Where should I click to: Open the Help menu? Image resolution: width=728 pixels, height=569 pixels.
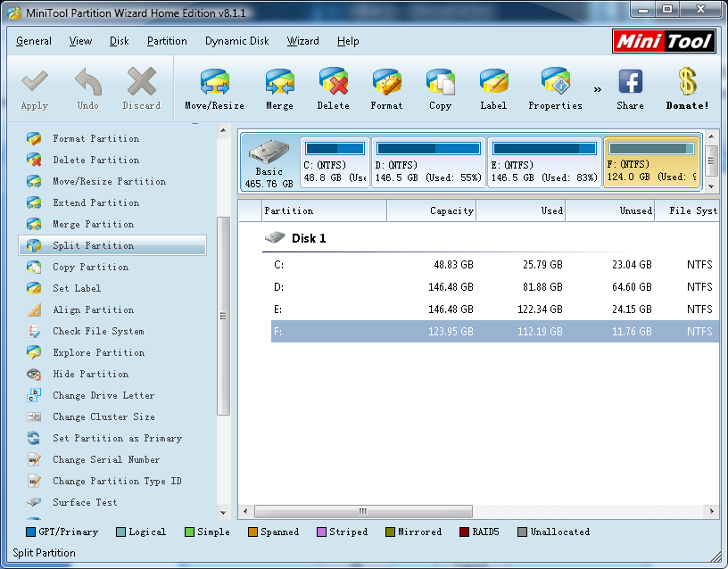[x=348, y=41]
